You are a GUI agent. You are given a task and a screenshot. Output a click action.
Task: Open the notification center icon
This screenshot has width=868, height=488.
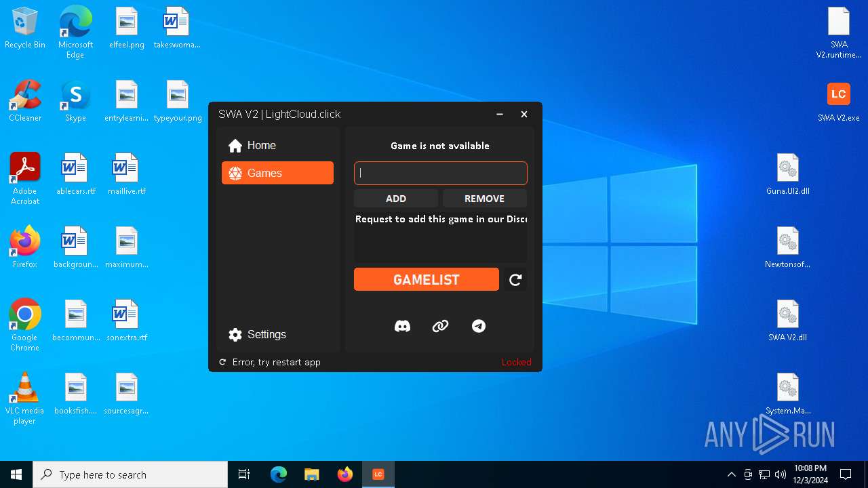(x=846, y=474)
